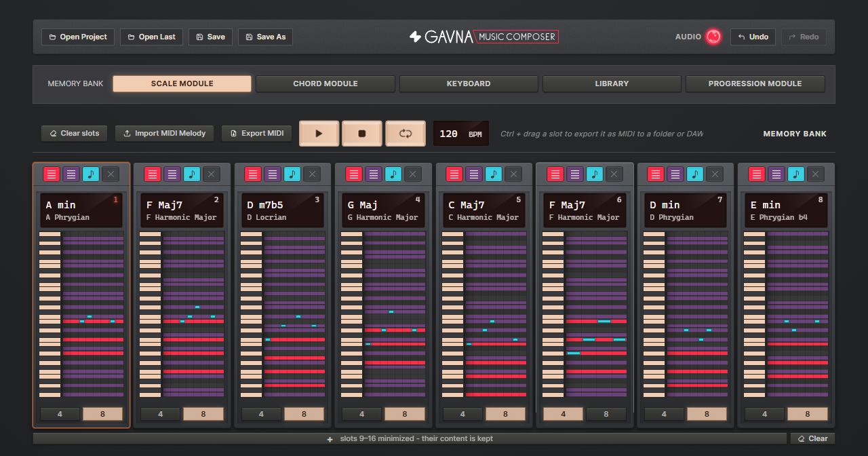This screenshot has height=456, width=868.
Task: Click the Clear slots button
Action: click(x=75, y=133)
